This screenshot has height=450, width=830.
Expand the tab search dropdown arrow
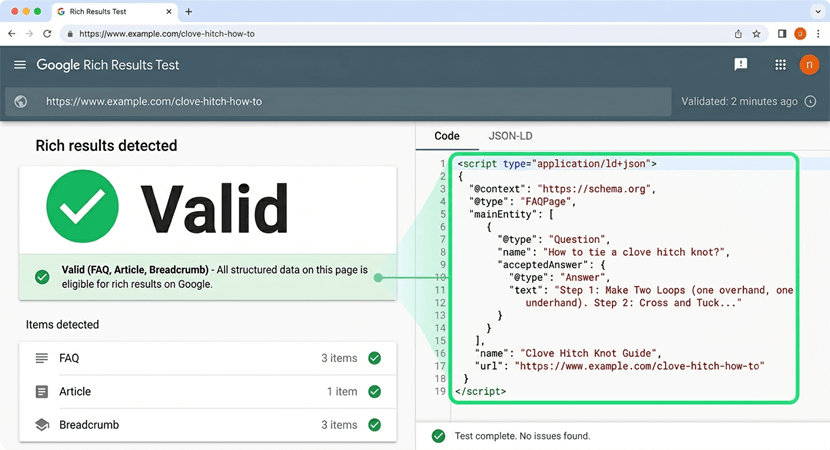[x=818, y=11]
